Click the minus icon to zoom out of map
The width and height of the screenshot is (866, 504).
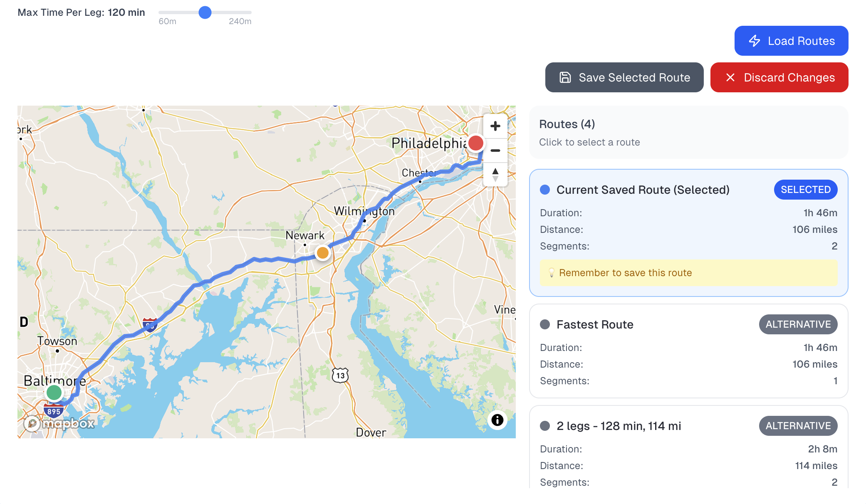pyautogui.click(x=495, y=150)
